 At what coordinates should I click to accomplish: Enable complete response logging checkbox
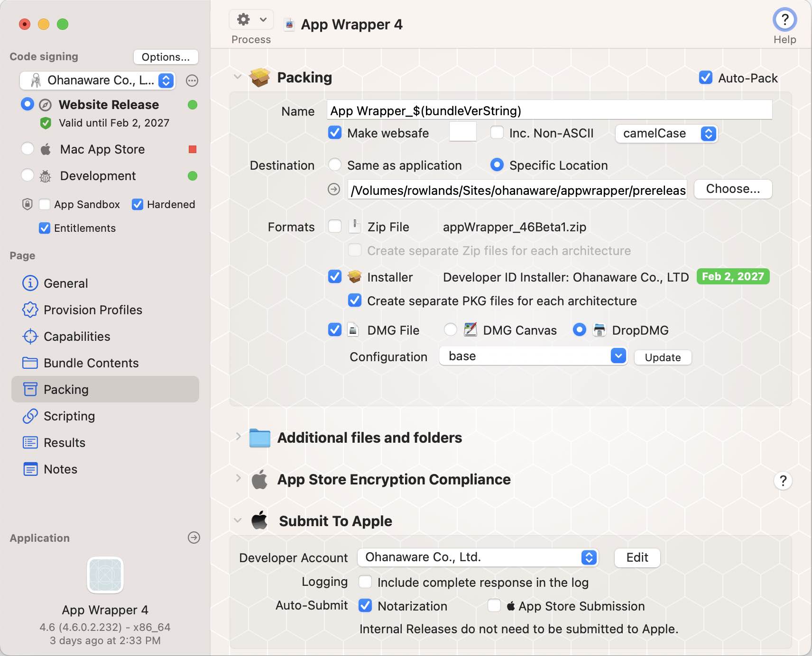click(365, 582)
